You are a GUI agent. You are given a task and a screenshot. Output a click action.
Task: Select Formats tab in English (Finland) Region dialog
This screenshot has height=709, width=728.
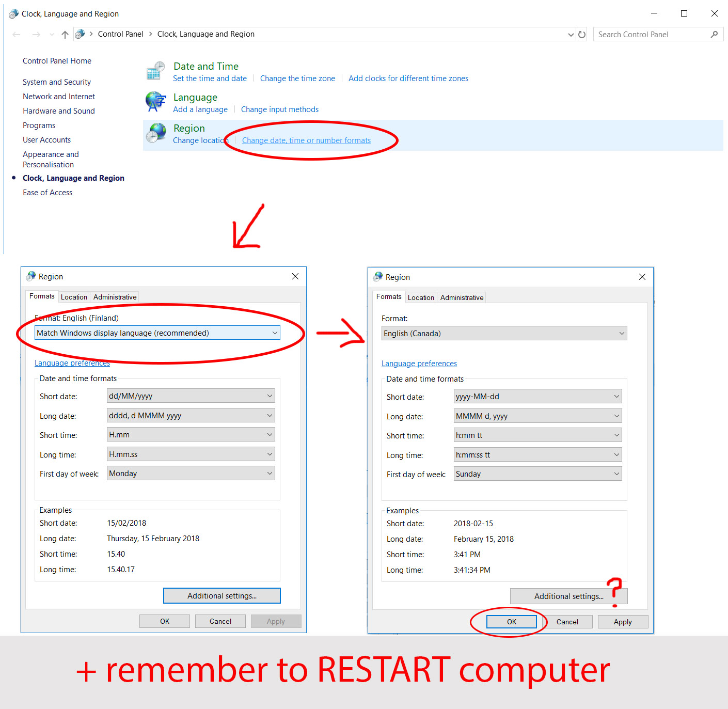[x=42, y=296]
